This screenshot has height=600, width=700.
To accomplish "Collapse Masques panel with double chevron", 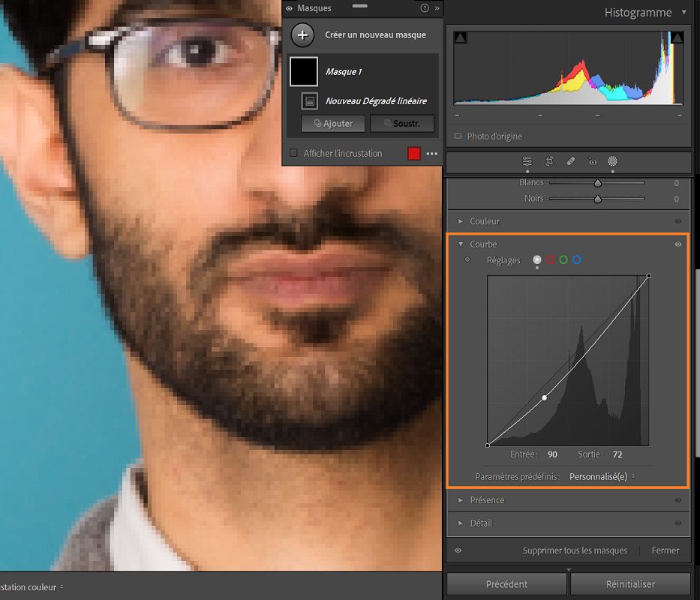I will (x=437, y=8).
